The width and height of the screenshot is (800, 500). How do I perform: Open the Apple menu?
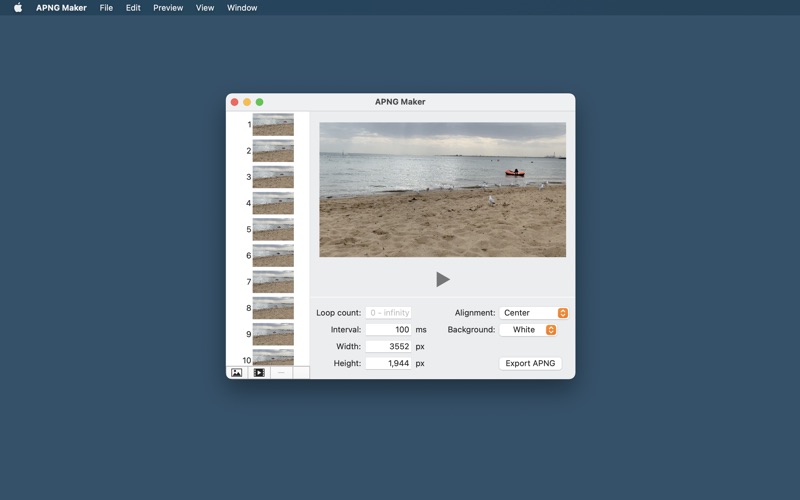coord(18,8)
